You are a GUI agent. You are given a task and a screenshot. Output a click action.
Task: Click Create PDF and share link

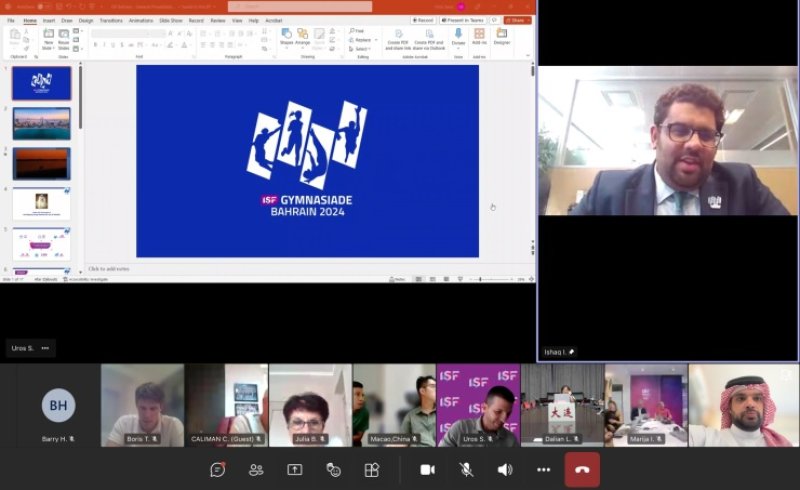tap(398, 39)
